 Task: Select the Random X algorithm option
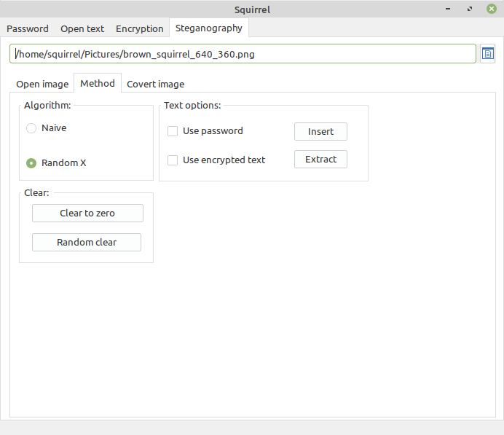point(31,163)
